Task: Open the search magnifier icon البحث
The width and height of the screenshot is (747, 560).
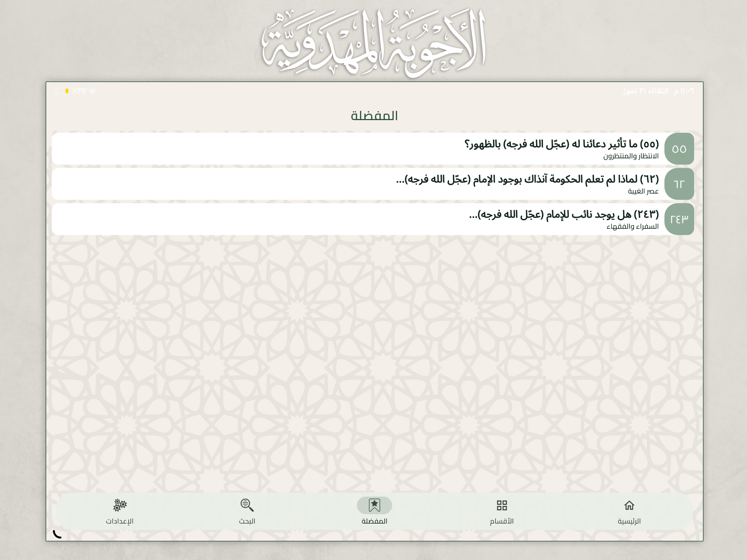Action: point(247,505)
